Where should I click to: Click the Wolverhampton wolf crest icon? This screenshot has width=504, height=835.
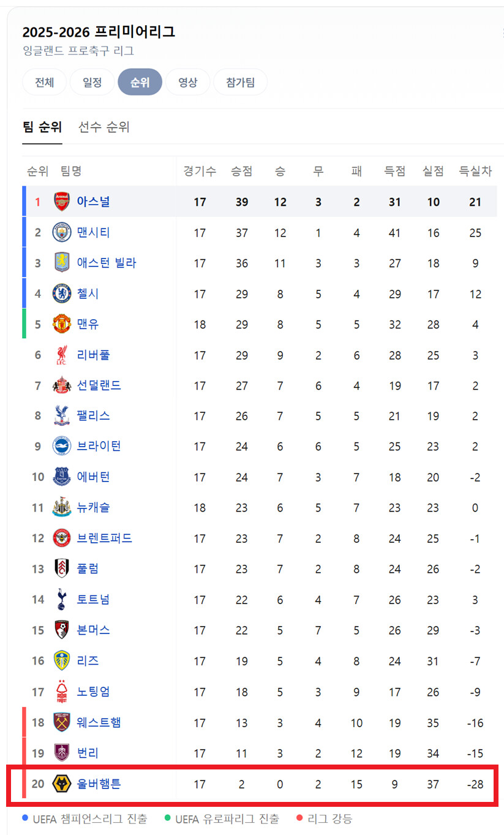pyautogui.click(x=62, y=783)
